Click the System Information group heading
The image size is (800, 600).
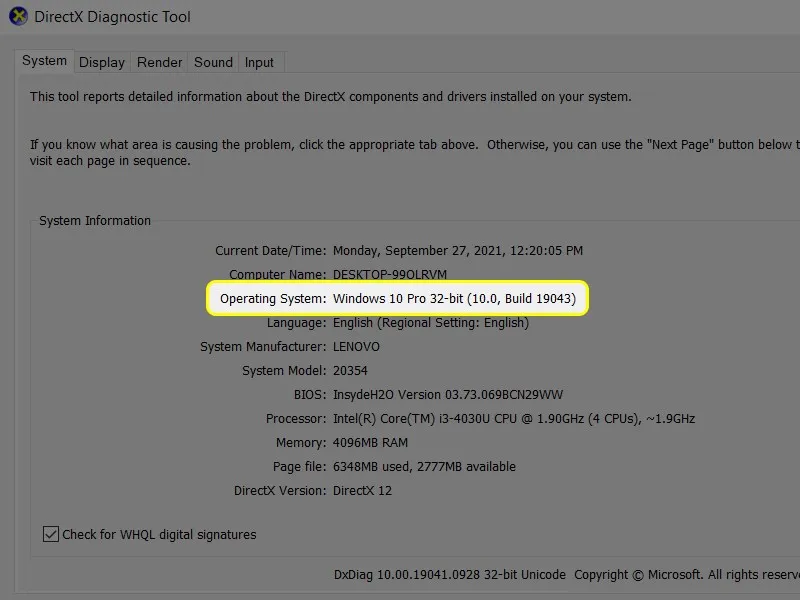coord(95,221)
